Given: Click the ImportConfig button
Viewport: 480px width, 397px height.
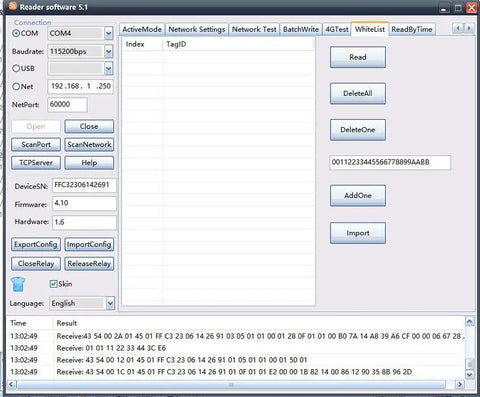Looking at the screenshot, I should click(x=89, y=244).
